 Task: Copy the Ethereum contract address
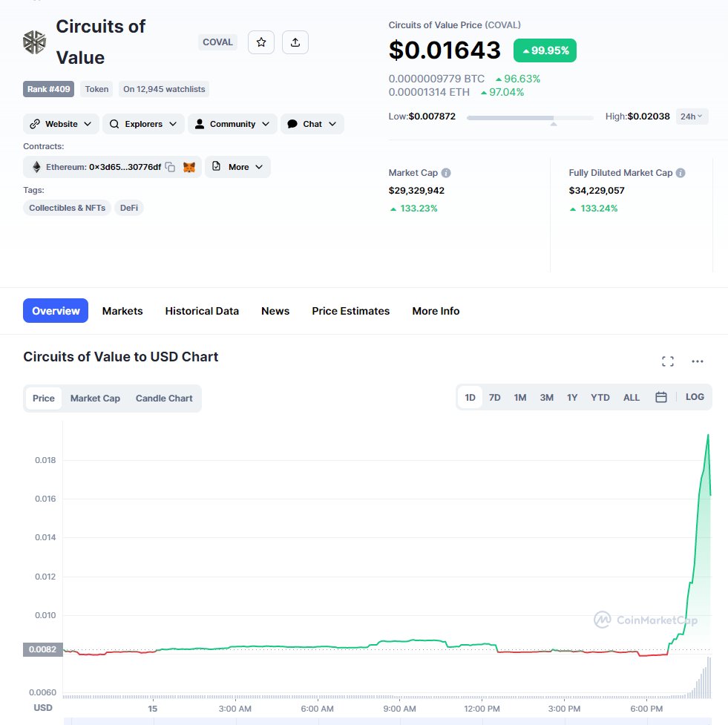point(171,167)
